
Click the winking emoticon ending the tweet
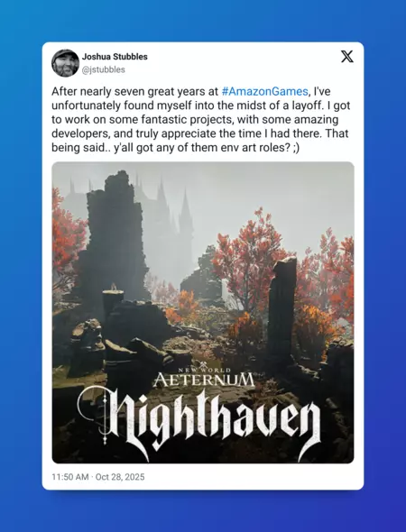click(x=296, y=148)
